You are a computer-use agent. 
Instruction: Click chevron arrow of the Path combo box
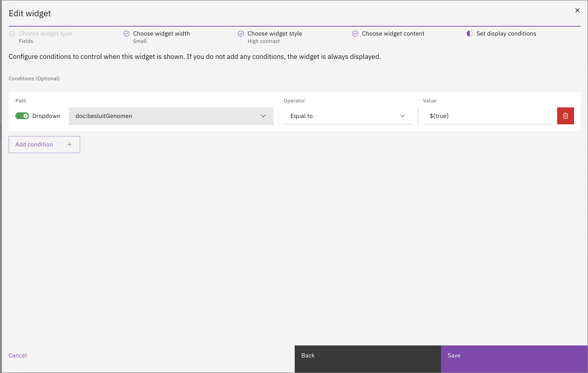(263, 116)
